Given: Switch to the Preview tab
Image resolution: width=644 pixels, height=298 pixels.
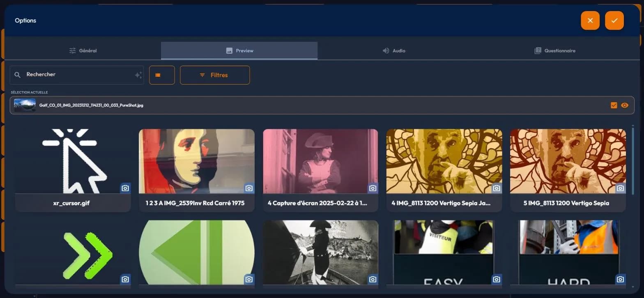Looking at the screenshot, I should coord(239,50).
